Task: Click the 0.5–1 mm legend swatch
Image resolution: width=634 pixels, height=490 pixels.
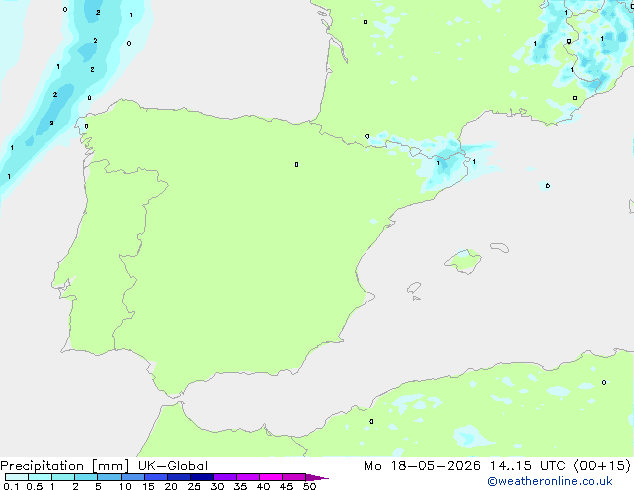Action: pyautogui.click(x=40, y=477)
